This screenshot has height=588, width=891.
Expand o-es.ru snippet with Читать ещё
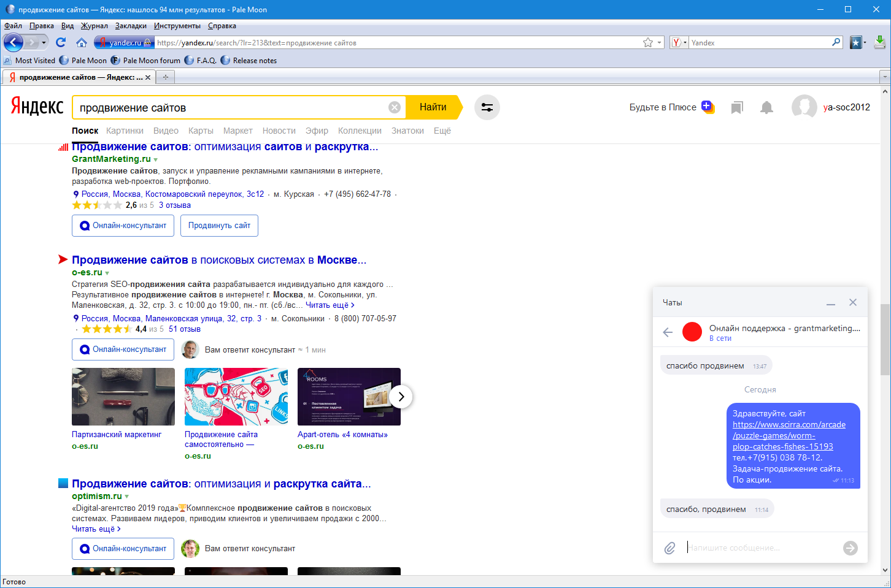pos(330,305)
